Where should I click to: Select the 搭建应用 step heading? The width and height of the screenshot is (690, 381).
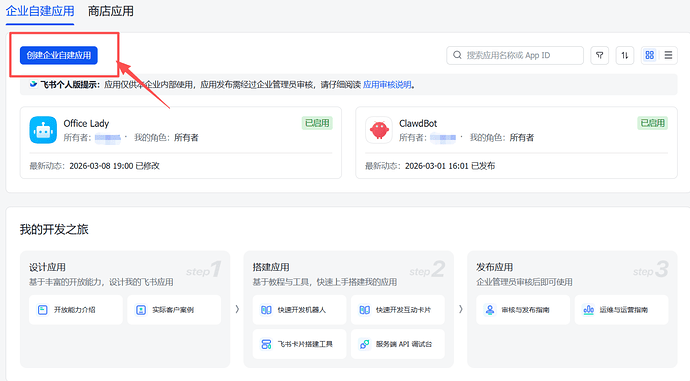click(271, 267)
